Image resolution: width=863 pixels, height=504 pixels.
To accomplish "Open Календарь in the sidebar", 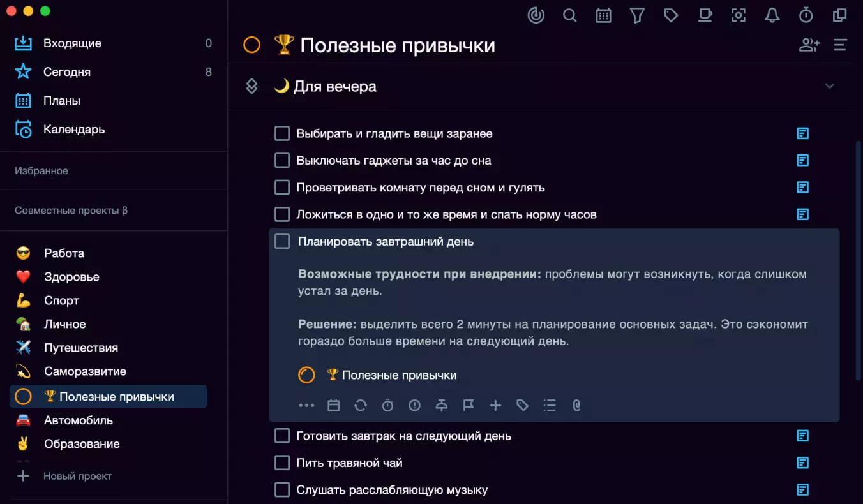I will pyautogui.click(x=114, y=130).
